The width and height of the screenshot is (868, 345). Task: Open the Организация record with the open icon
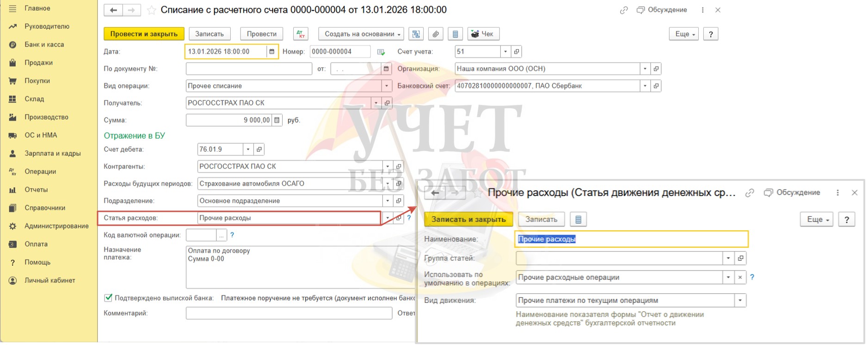(x=656, y=68)
